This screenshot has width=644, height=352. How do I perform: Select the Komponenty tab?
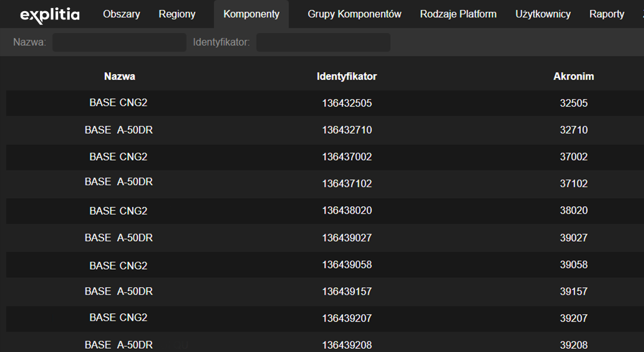click(251, 14)
